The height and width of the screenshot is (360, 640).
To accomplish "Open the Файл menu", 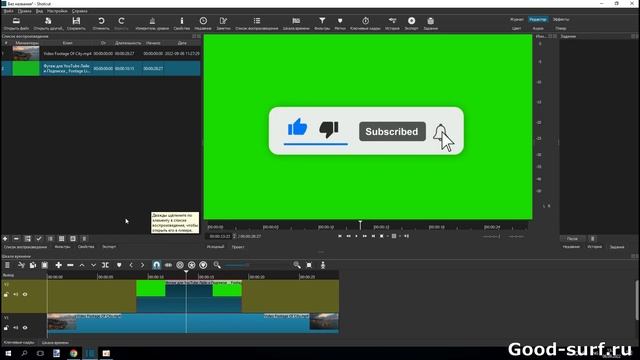I will pyautogui.click(x=8, y=11).
